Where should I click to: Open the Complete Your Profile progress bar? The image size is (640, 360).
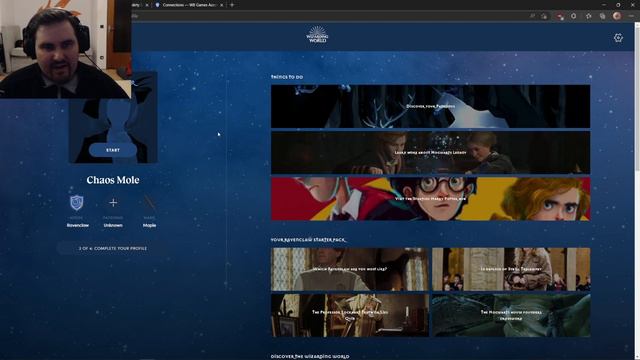(113, 248)
